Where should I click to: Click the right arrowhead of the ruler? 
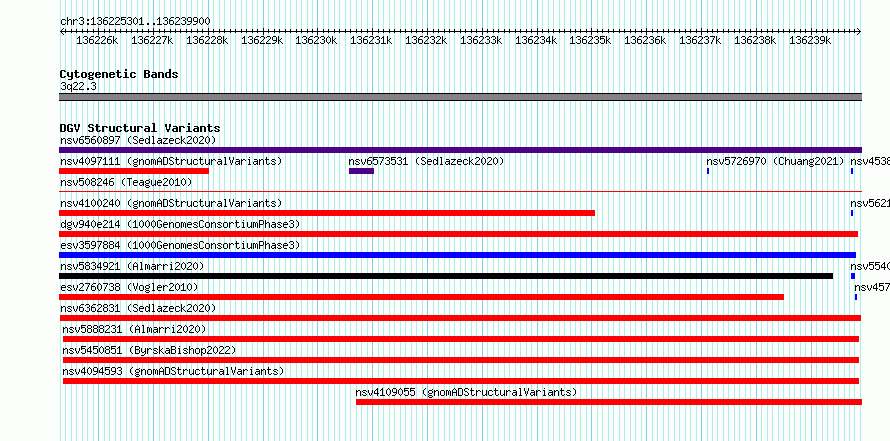[x=859, y=31]
